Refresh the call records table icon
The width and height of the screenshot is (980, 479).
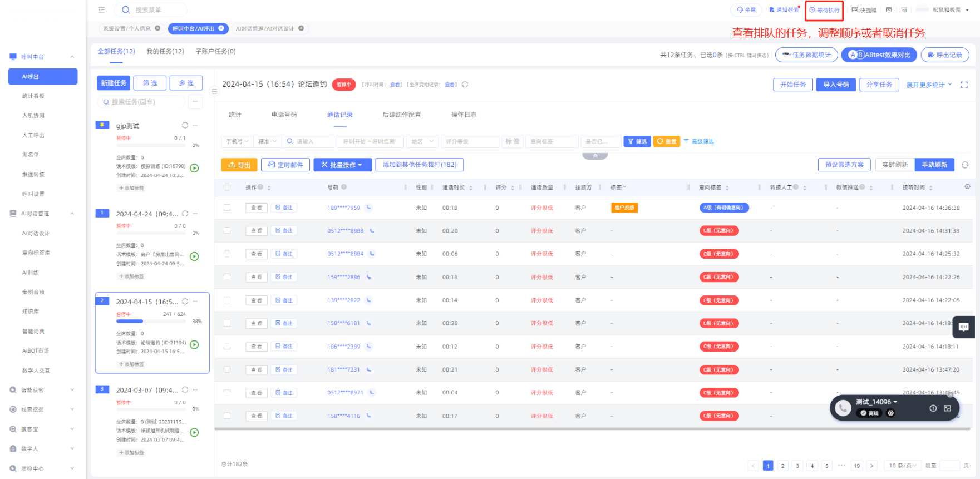tap(965, 165)
